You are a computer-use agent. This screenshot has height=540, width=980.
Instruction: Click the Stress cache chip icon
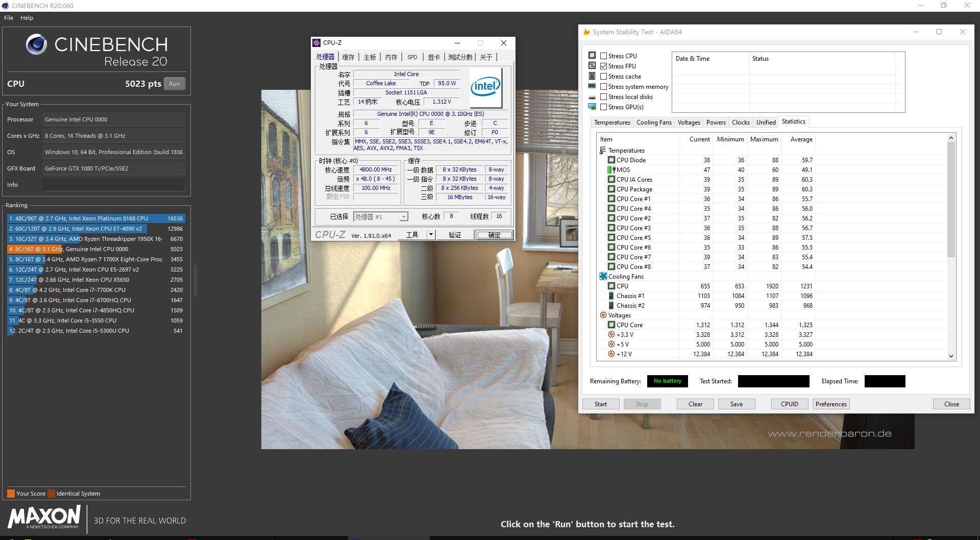point(592,76)
